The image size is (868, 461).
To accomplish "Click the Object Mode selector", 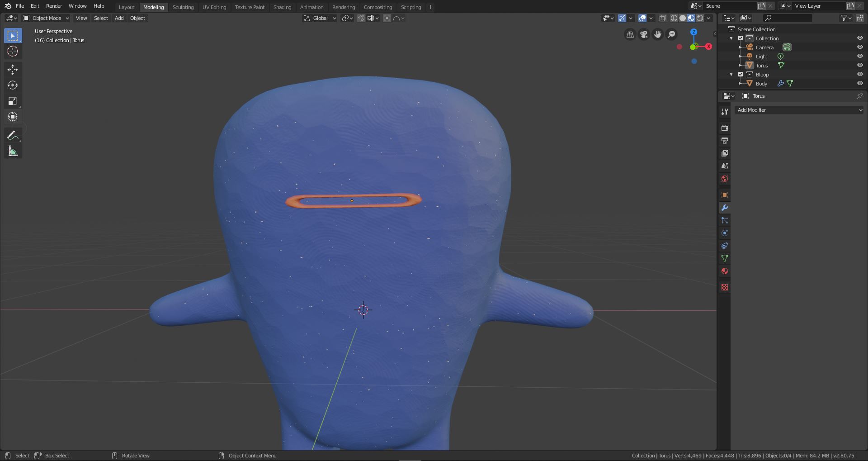I will coord(45,18).
